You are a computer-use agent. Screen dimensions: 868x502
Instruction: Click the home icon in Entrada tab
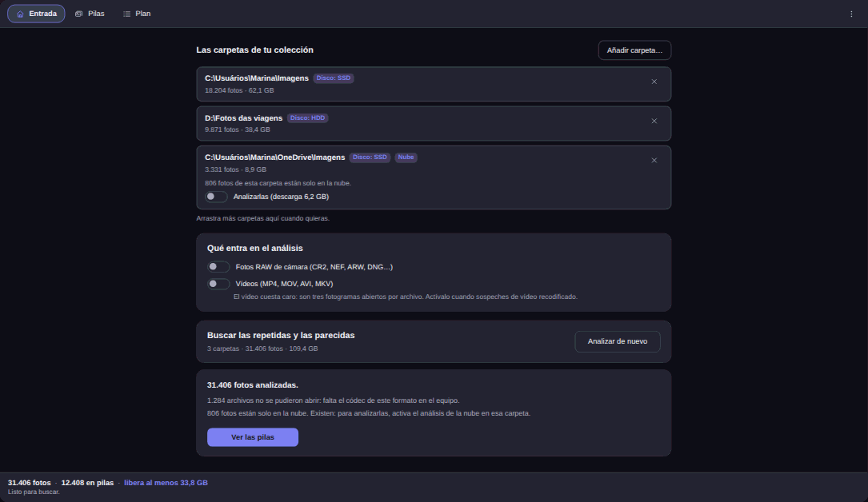(x=20, y=14)
